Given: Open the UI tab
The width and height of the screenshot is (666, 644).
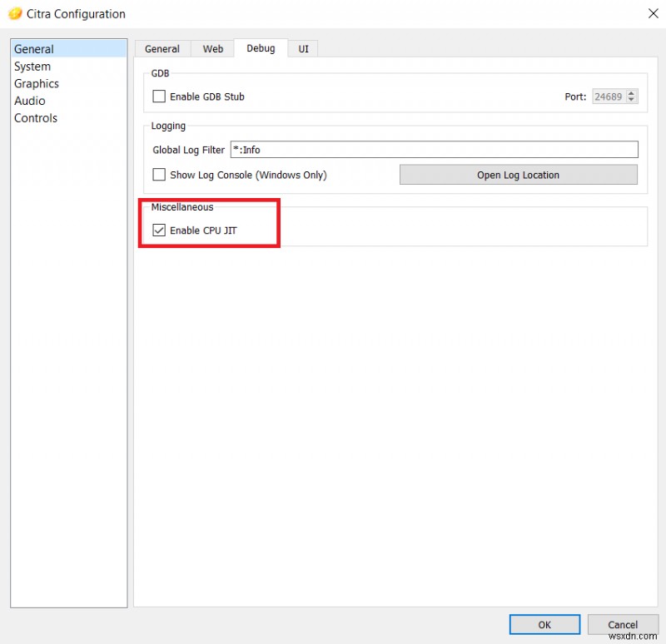Looking at the screenshot, I should [302, 48].
